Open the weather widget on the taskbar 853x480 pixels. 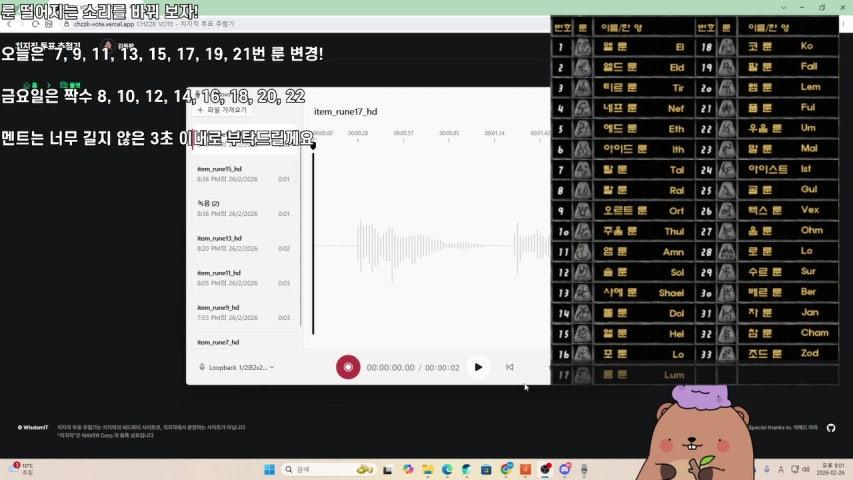coord(22,469)
